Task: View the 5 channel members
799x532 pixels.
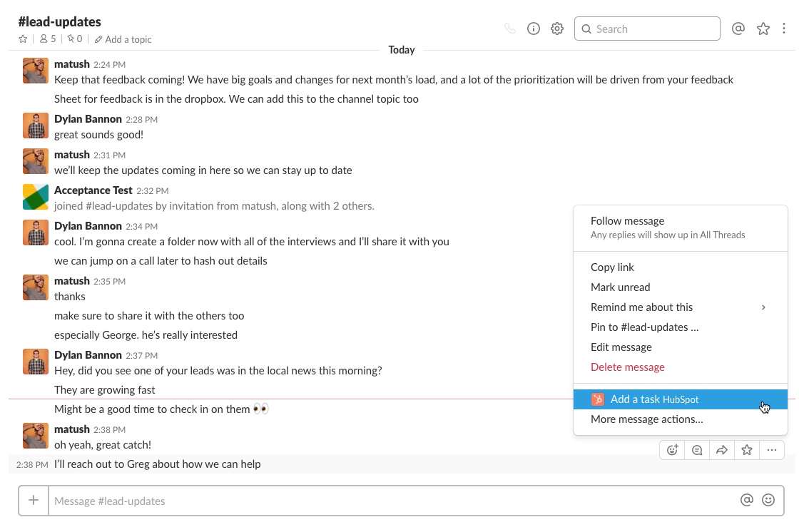Action: point(48,39)
